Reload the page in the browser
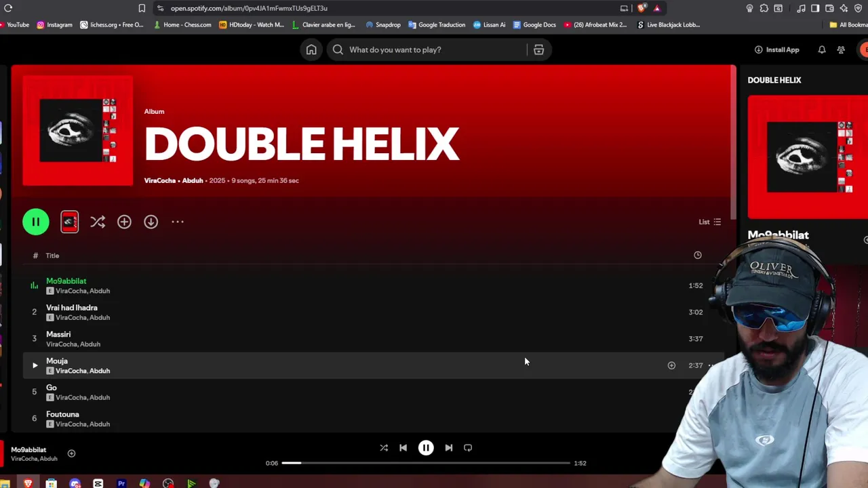 (x=8, y=8)
